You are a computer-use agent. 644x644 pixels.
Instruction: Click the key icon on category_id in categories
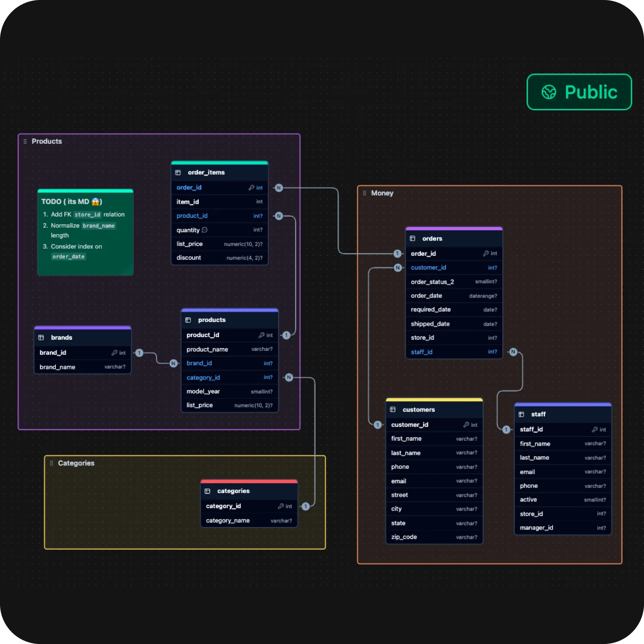point(280,506)
